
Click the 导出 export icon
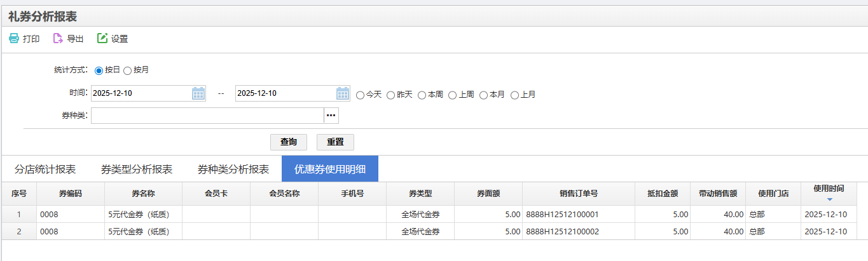58,39
